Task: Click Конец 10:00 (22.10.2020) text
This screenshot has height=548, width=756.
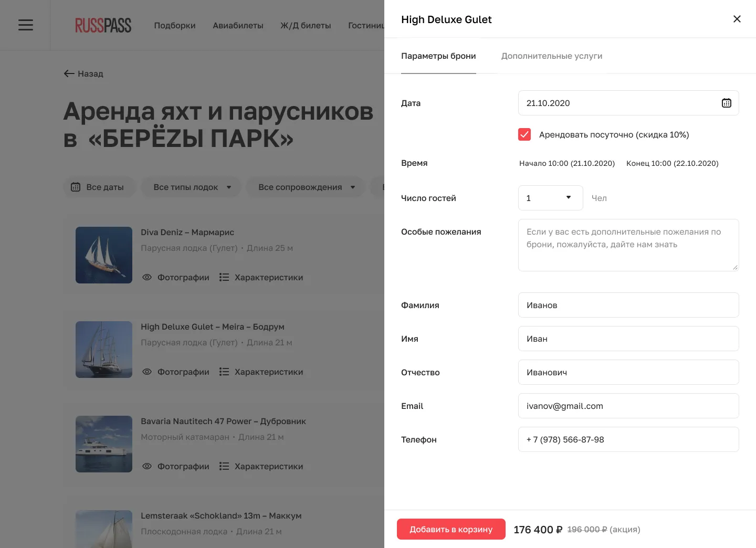Action: 673,163
